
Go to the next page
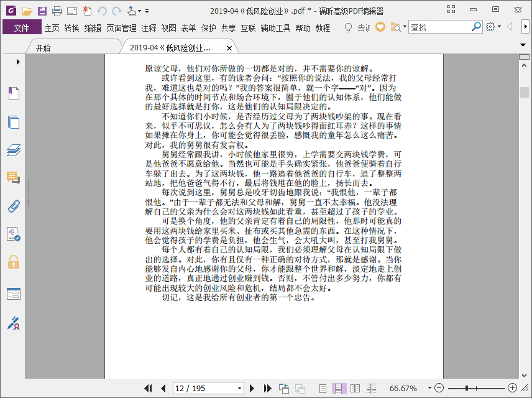tap(252, 388)
